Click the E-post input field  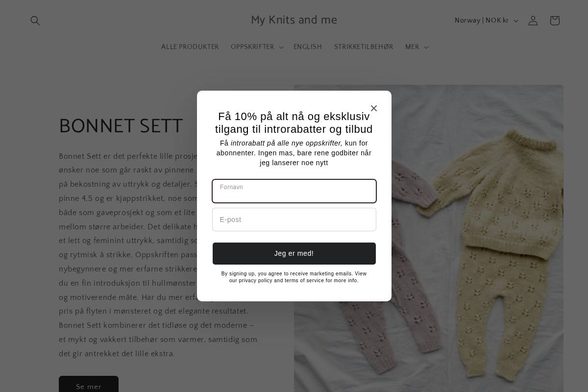[294, 220]
